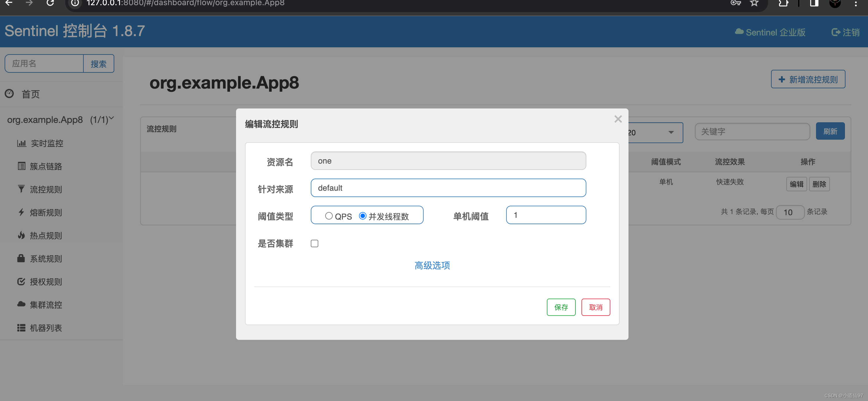Select the 并发线程数 radio option

362,216
